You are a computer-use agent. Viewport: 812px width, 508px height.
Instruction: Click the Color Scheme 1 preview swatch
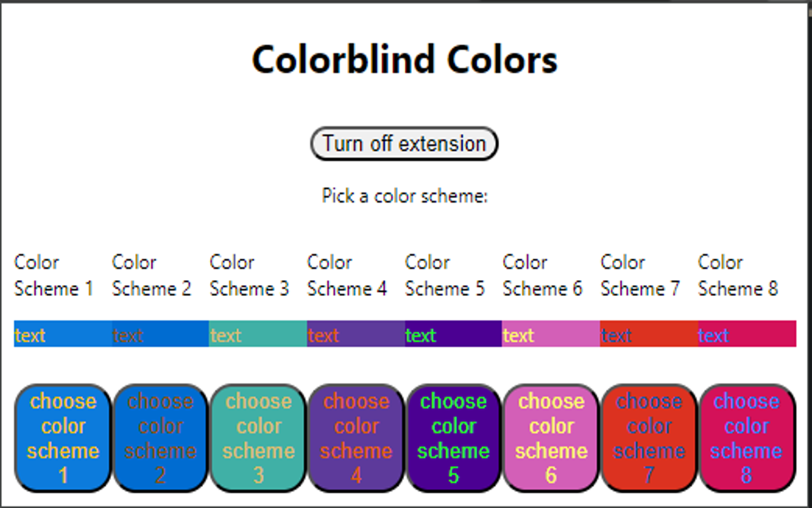(62, 334)
